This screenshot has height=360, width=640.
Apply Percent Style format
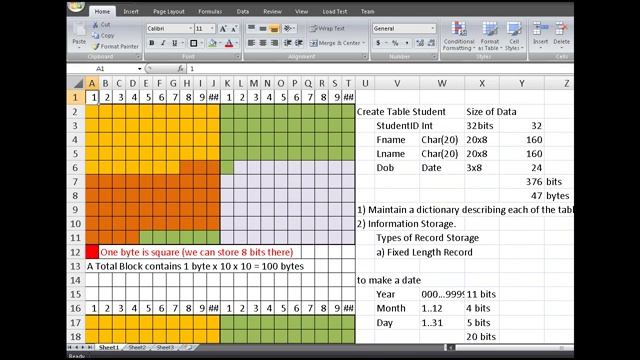coord(395,43)
